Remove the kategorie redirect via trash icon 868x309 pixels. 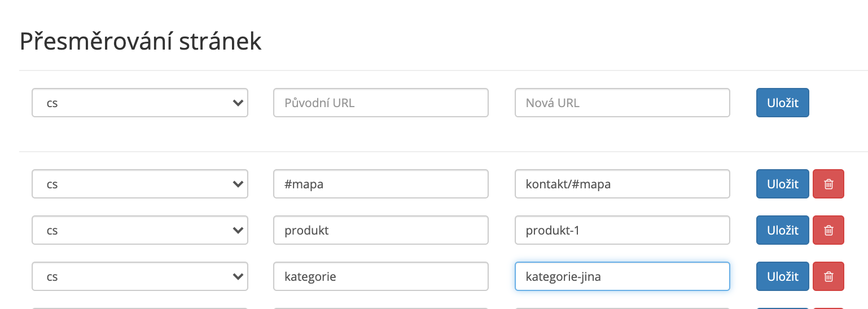point(828,276)
